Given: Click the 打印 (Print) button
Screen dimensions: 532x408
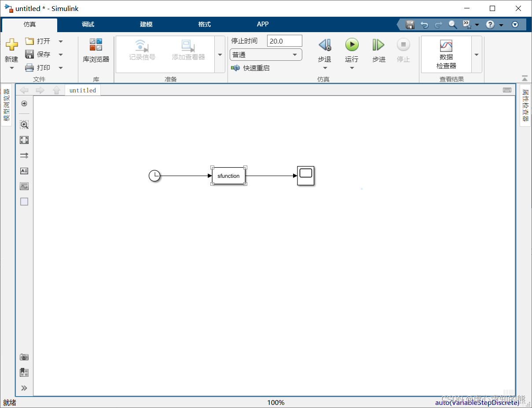Looking at the screenshot, I should click(x=38, y=67).
